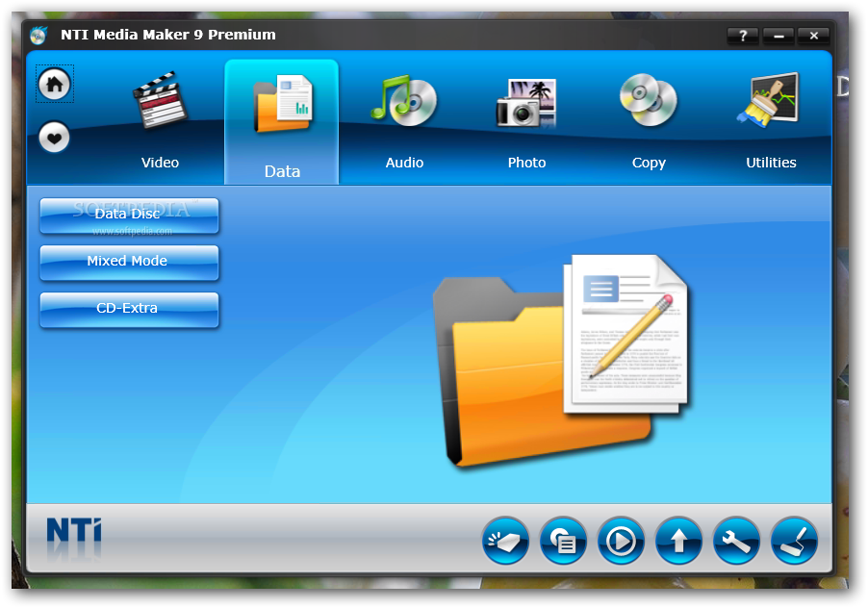Open help with the question mark button
The width and height of the screenshot is (868, 608).
click(x=743, y=36)
